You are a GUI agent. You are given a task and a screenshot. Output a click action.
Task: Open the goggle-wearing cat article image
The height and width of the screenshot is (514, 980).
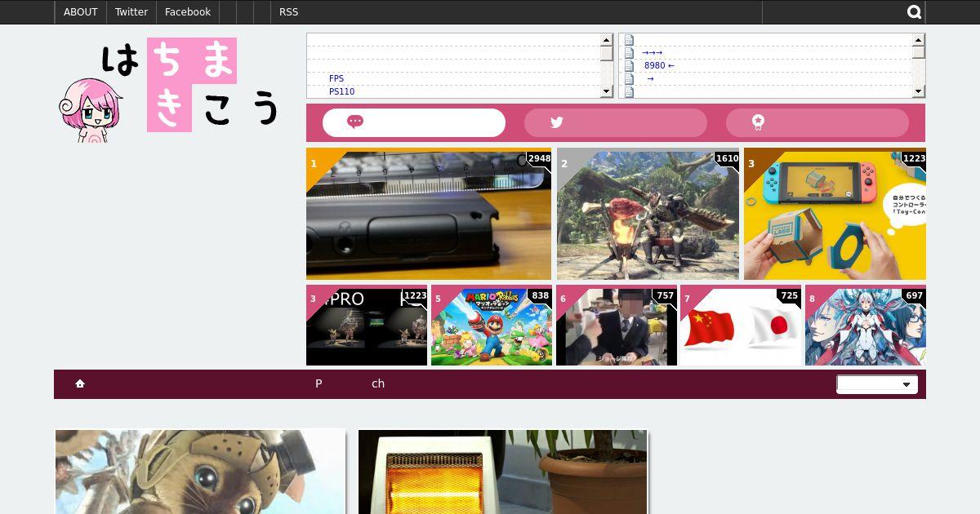200,472
